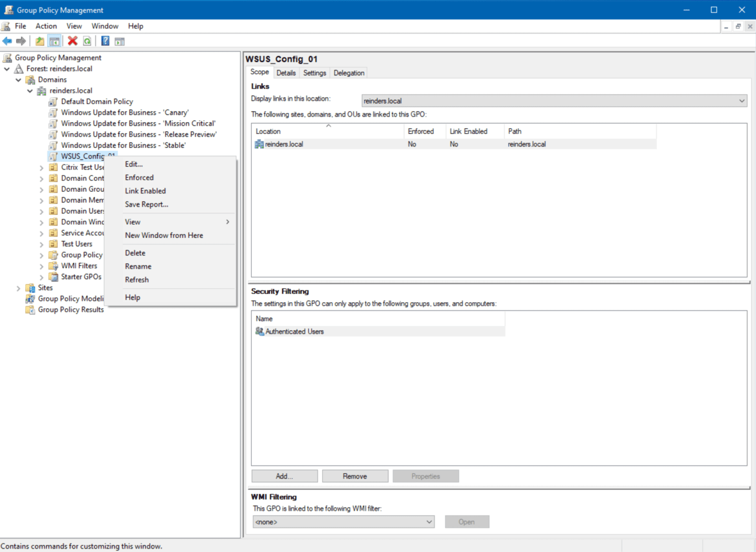756x552 pixels.
Task: Select Authenticated Users in Security Filtering
Action: pos(294,331)
